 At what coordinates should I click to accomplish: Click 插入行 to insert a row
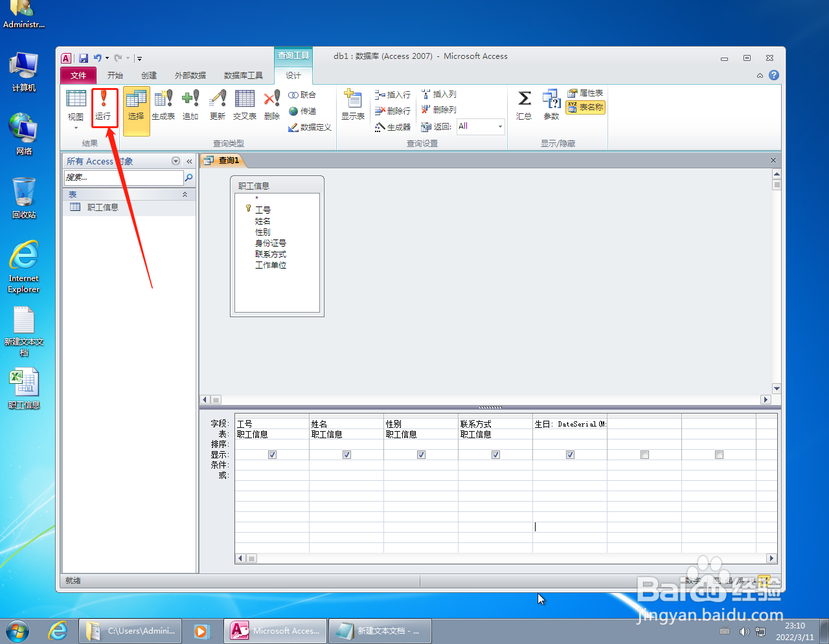pyautogui.click(x=393, y=94)
